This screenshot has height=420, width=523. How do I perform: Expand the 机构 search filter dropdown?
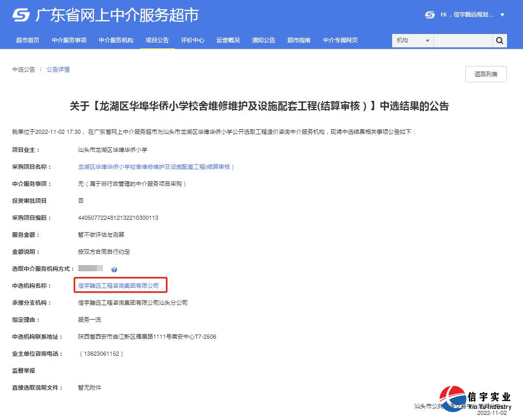pos(412,40)
